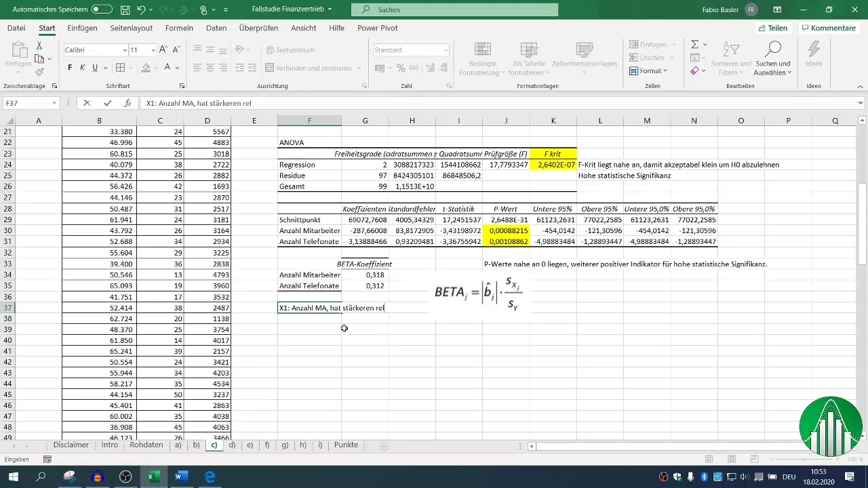This screenshot has height=488, width=868.
Task: Click the Save icon in title bar
Action: (x=125, y=9)
